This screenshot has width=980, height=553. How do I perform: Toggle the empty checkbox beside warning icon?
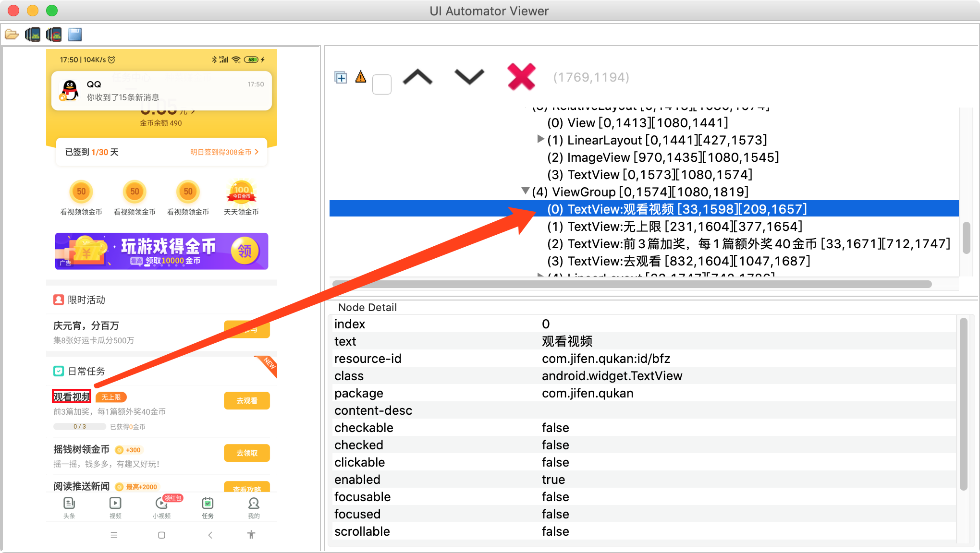click(x=382, y=84)
